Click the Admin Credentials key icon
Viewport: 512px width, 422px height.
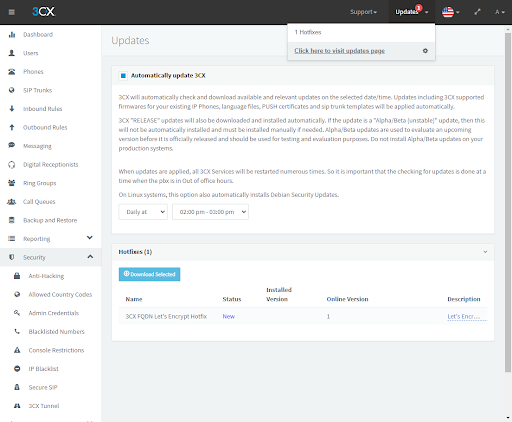(x=17, y=313)
